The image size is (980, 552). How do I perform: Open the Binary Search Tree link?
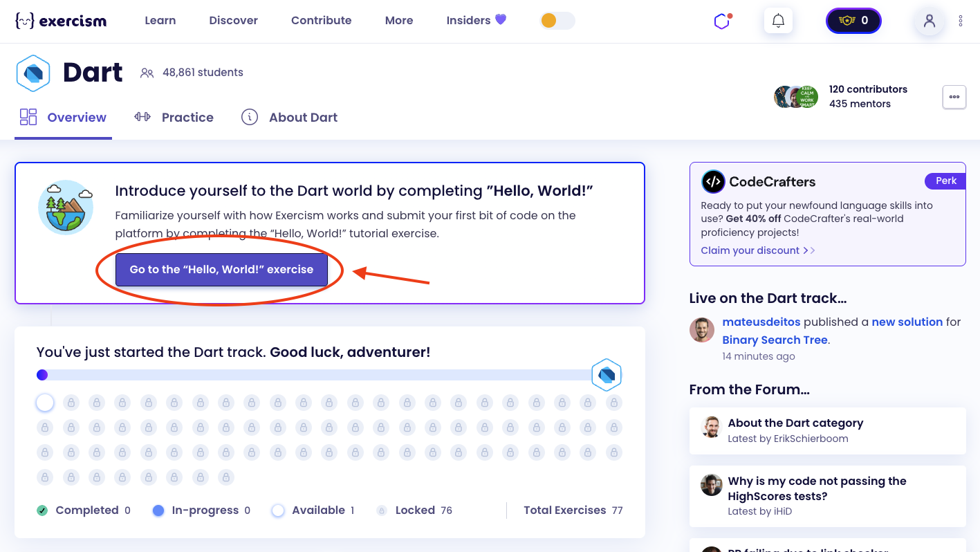coord(775,340)
